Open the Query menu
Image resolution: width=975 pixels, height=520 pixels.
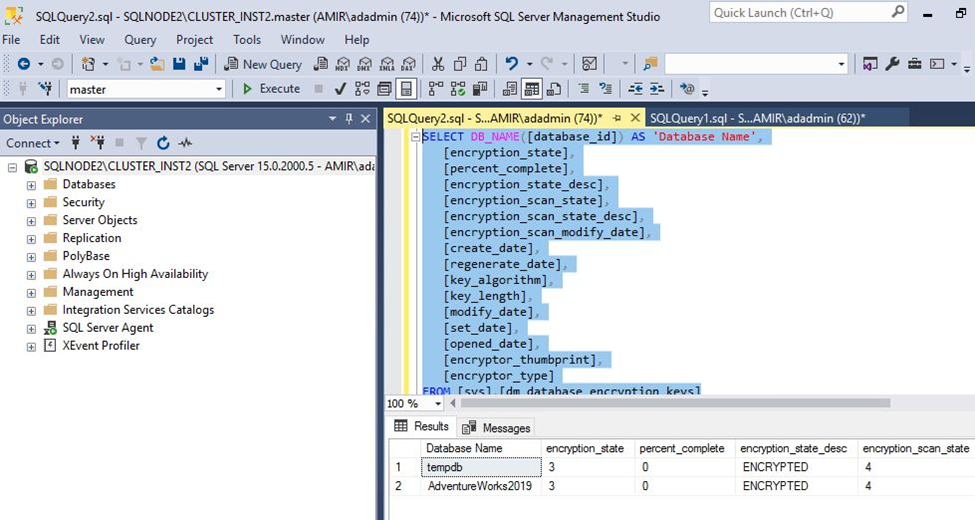click(140, 40)
